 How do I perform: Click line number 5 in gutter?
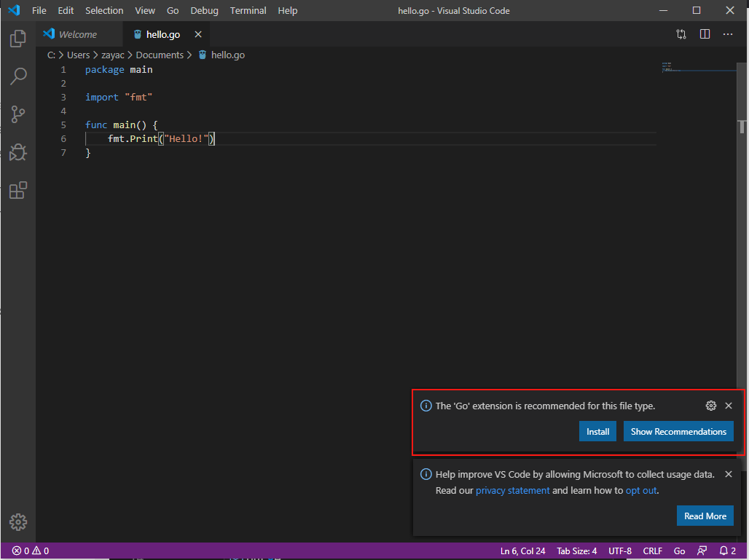[63, 125]
